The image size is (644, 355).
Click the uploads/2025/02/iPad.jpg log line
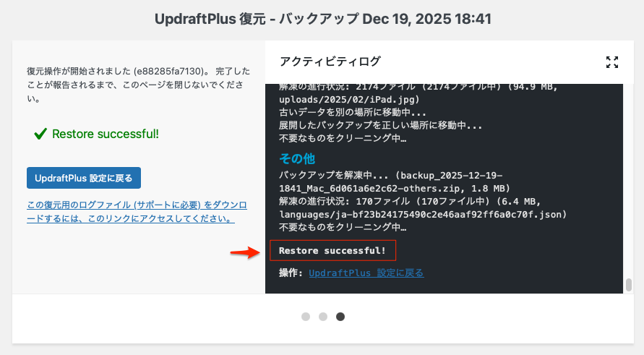coord(349,100)
